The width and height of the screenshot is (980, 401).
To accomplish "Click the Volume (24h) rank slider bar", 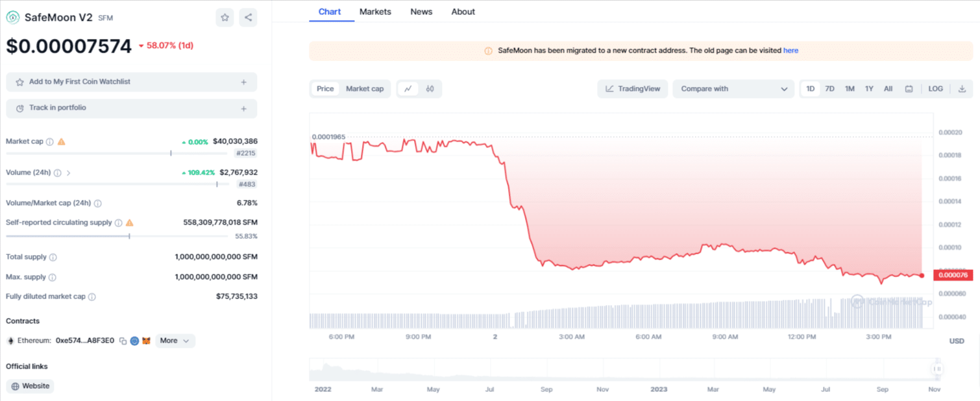I will [117, 184].
